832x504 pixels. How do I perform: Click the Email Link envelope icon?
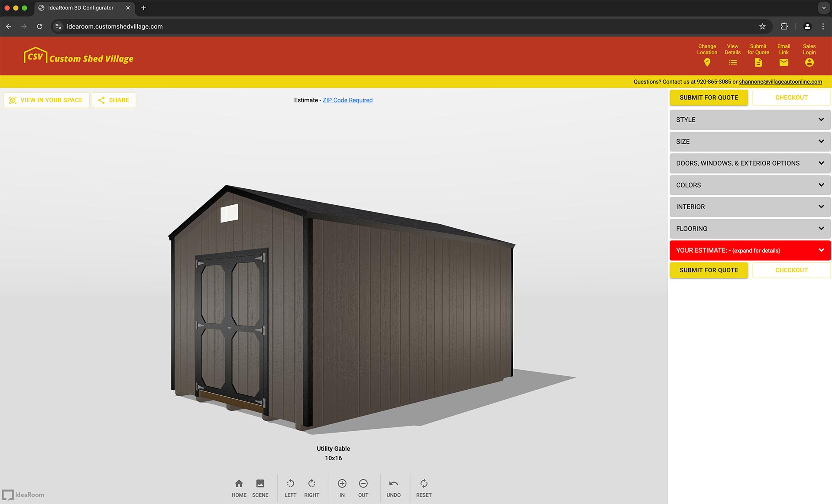tap(783, 62)
